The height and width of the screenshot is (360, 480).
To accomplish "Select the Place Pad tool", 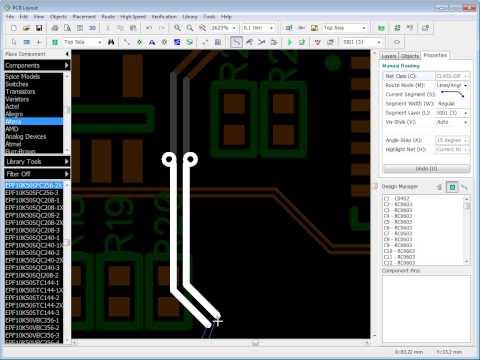I will tap(164, 42).
